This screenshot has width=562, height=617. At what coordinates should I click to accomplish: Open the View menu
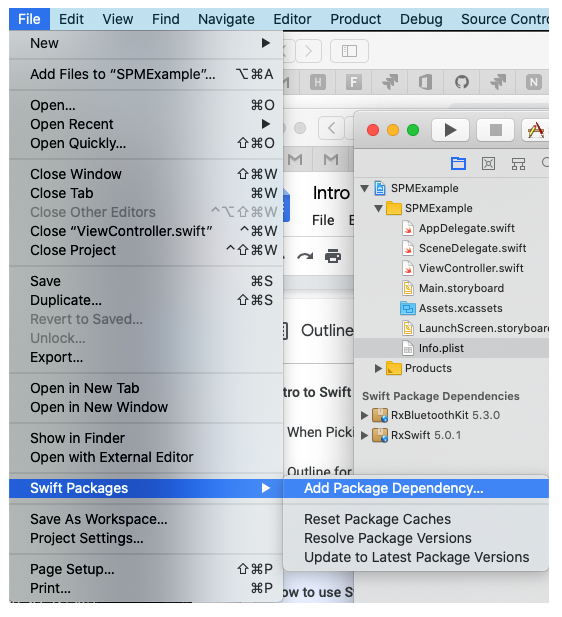[x=118, y=19]
